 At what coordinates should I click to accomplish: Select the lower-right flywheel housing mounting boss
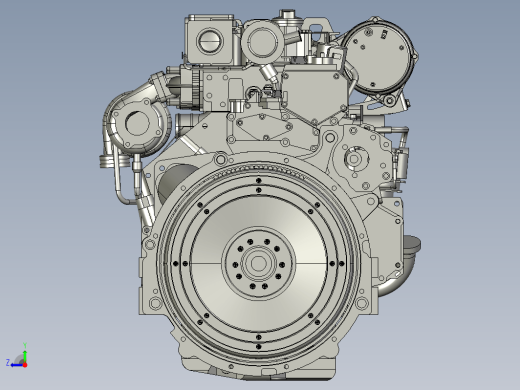[362, 303]
